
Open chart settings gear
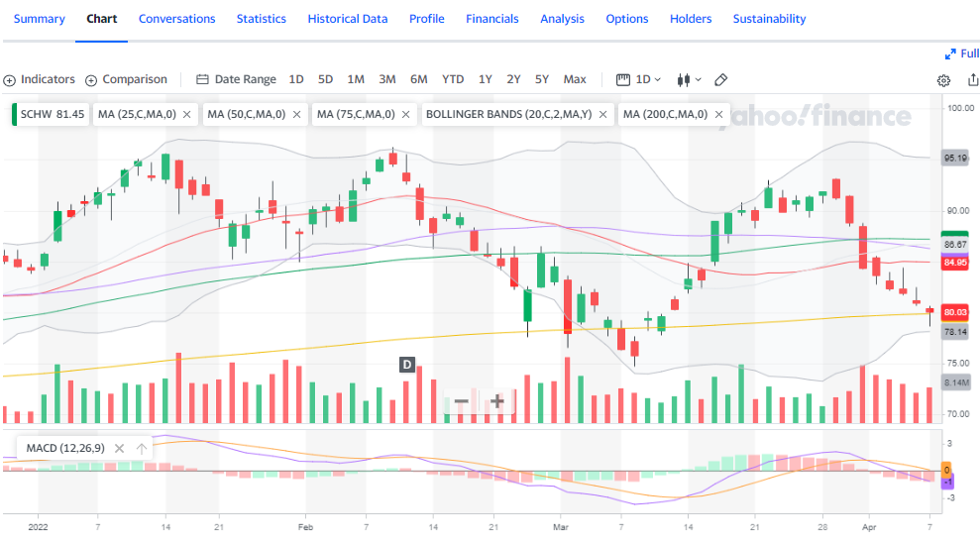click(x=944, y=80)
